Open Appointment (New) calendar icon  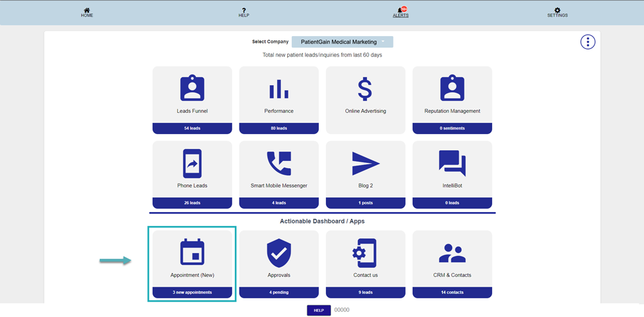coord(192,253)
